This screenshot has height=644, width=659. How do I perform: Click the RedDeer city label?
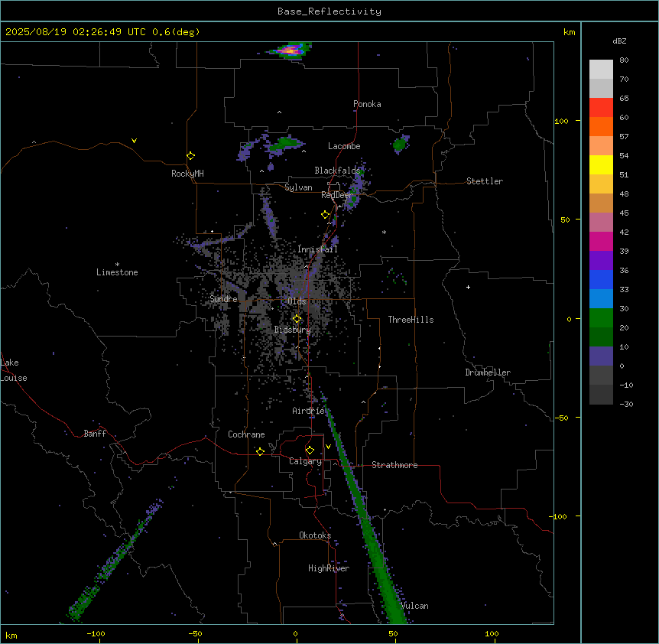click(x=336, y=195)
